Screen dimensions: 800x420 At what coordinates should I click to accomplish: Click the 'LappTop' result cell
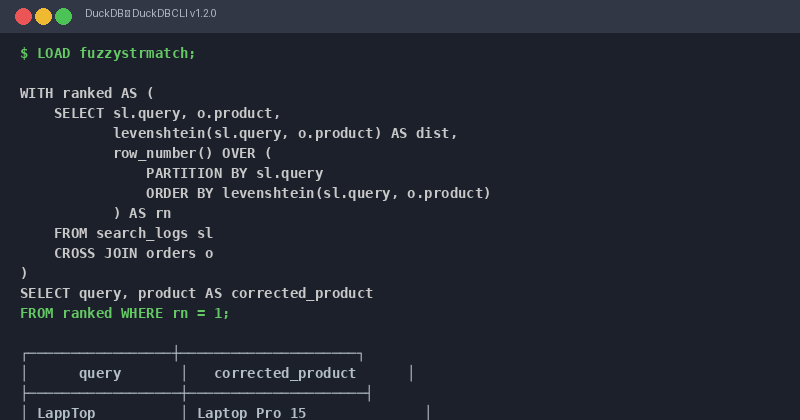tap(66, 413)
